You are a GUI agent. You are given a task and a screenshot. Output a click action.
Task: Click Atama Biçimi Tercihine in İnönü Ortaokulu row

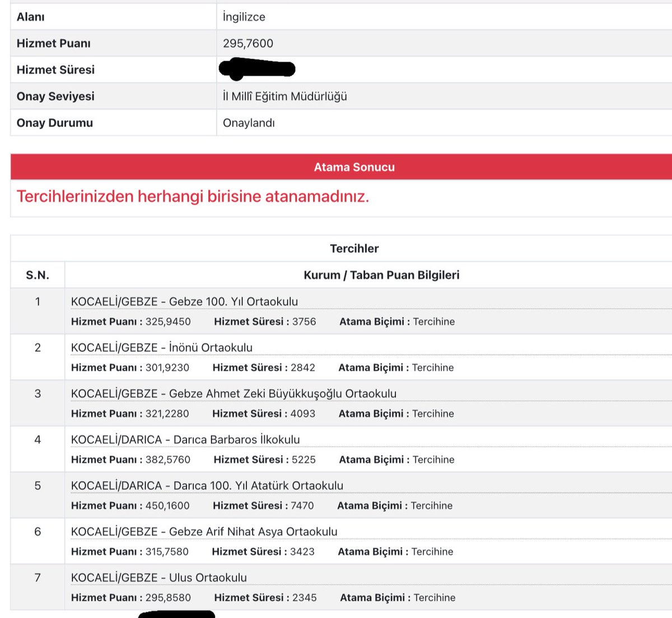coord(396,368)
